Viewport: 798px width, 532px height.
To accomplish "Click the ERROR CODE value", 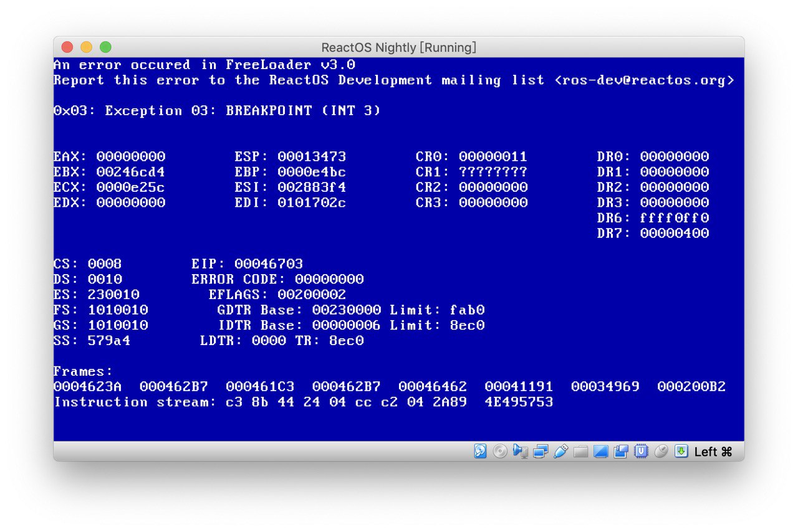I will pos(329,279).
